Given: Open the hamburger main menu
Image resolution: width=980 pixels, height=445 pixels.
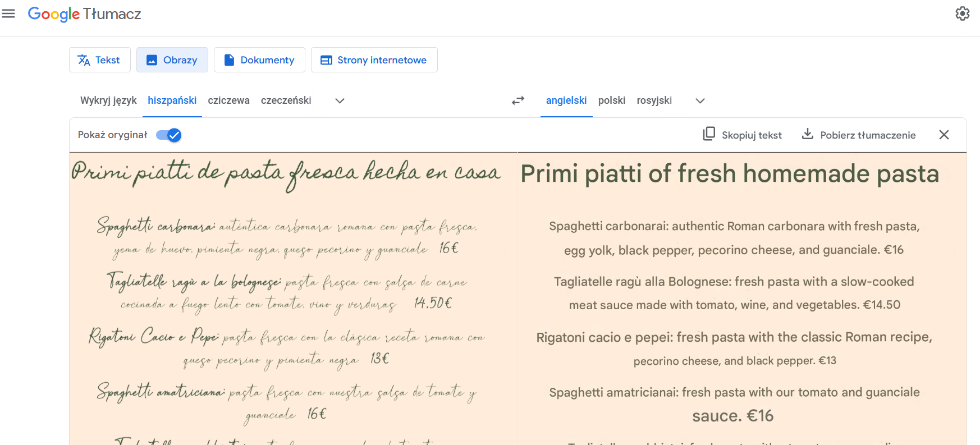Looking at the screenshot, I should [8, 13].
